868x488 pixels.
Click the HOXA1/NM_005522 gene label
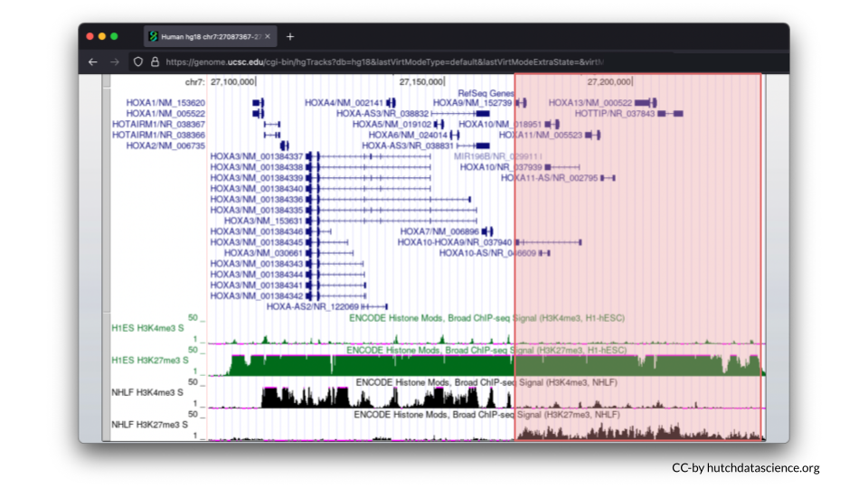[165, 114]
